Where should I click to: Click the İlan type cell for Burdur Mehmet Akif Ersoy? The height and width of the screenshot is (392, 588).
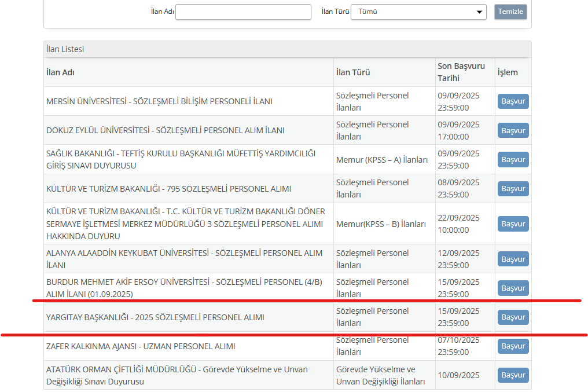tap(384, 288)
